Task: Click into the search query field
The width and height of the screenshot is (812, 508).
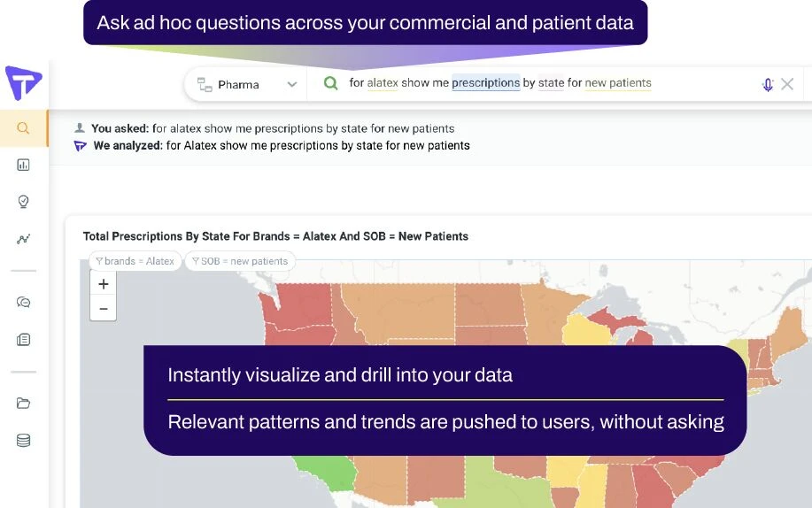Action: [700, 83]
